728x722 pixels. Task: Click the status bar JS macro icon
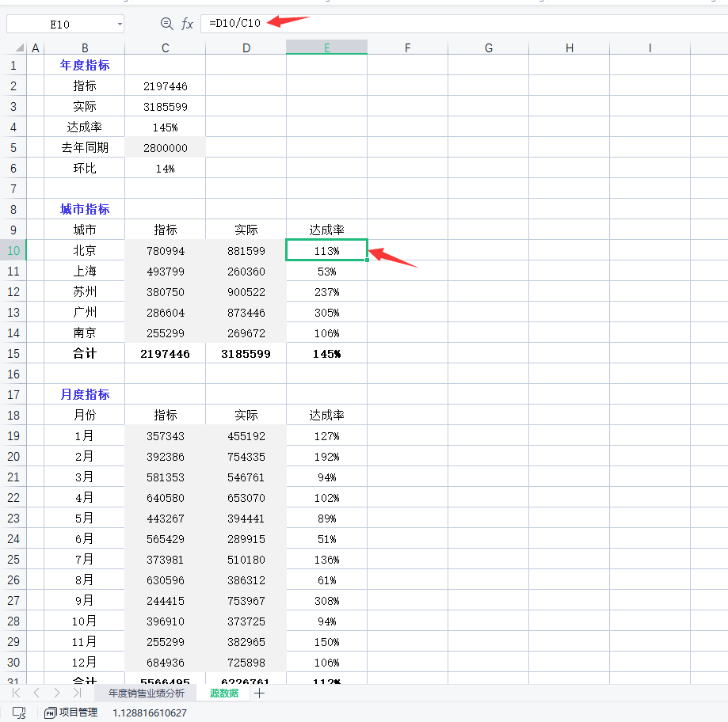pos(19,712)
